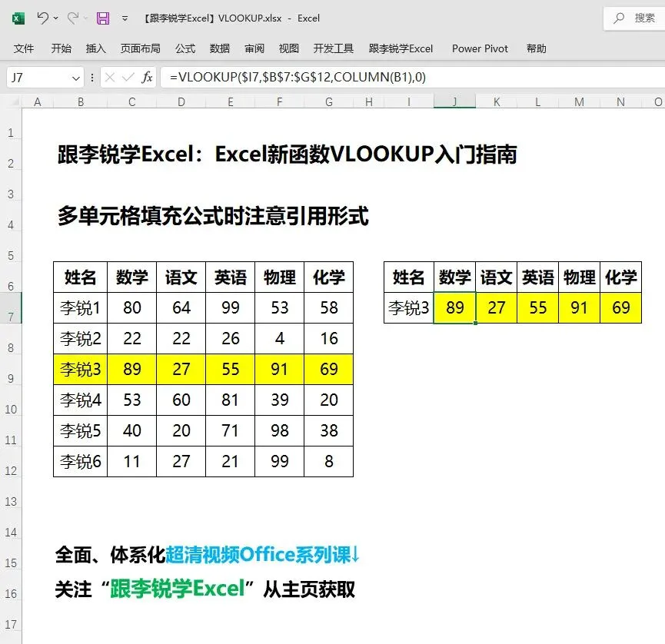Click 数学 header in right table
This screenshot has height=644, width=665.
point(454,277)
